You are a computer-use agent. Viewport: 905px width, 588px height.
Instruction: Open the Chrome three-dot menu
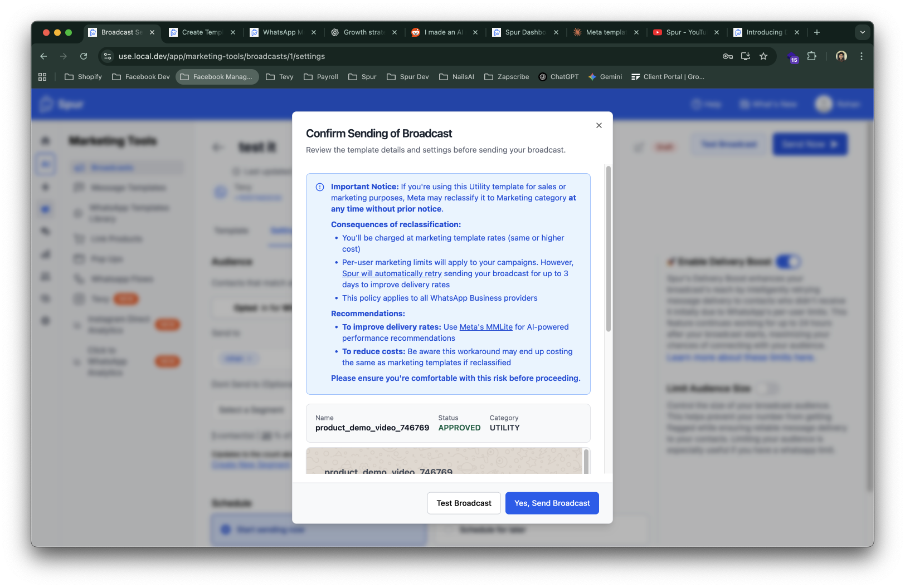pyautogui.click(x=862, y=56)
